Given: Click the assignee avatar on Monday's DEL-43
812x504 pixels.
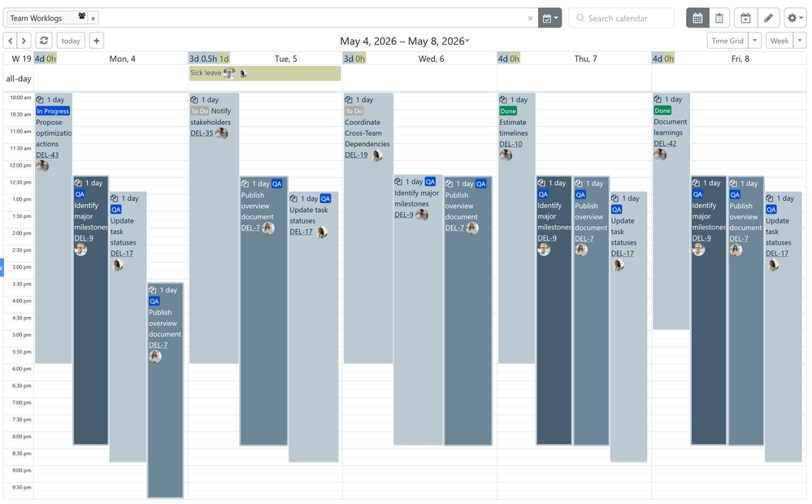Looking at the screenshot, I should [42, 167].
